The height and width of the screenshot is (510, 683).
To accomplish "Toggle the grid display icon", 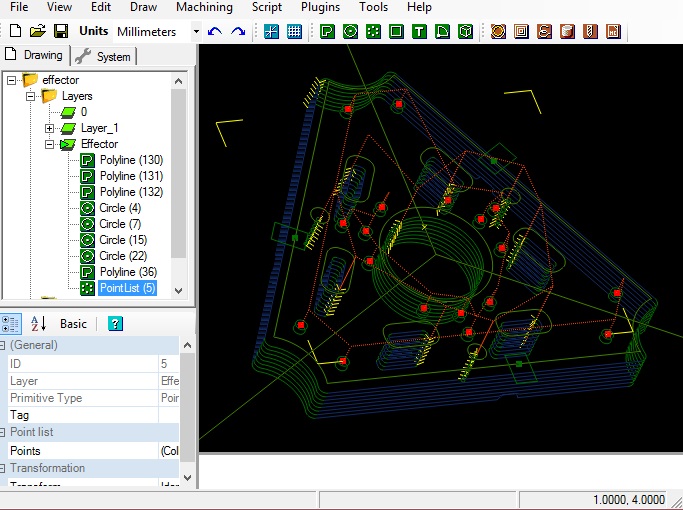I will (x=294, y=31).
